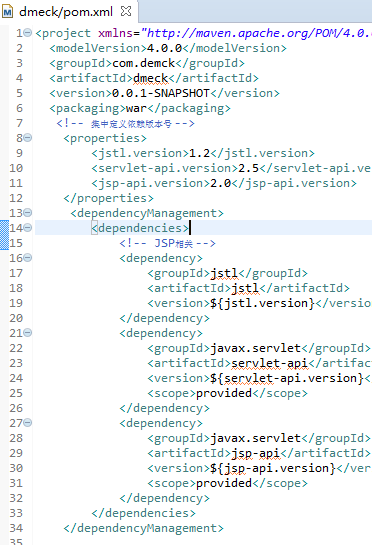This screenshot has width=372, height=545.
Task: Click ${servlet-api.version} on line 24
Action: tap(287, 378)
